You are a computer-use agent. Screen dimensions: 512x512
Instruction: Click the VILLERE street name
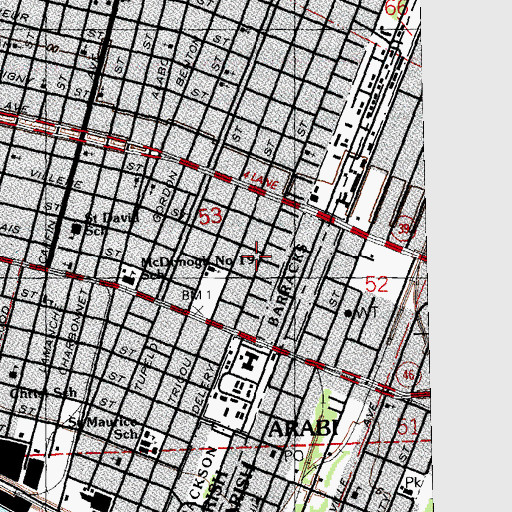tap(56, 178)
